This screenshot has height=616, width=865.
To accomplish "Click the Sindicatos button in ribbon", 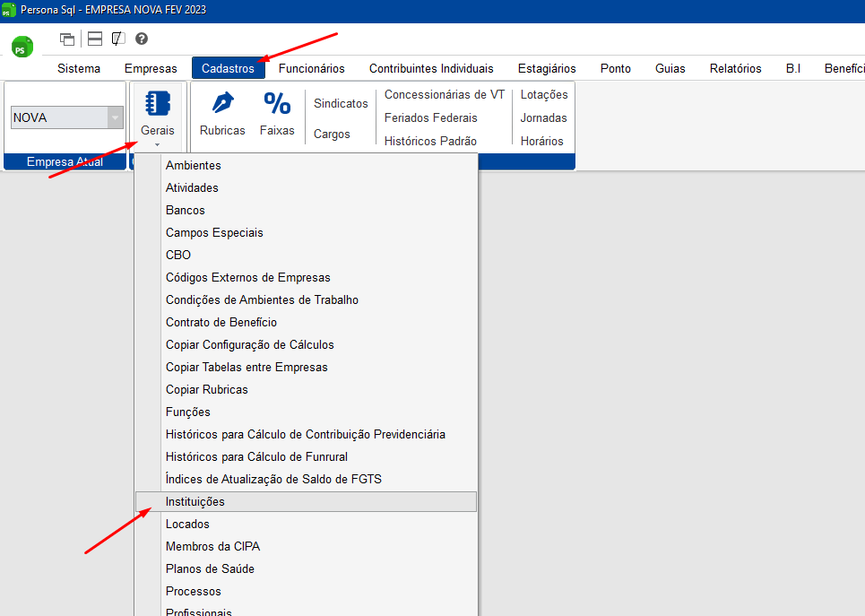I will click(x=341, y=103).
